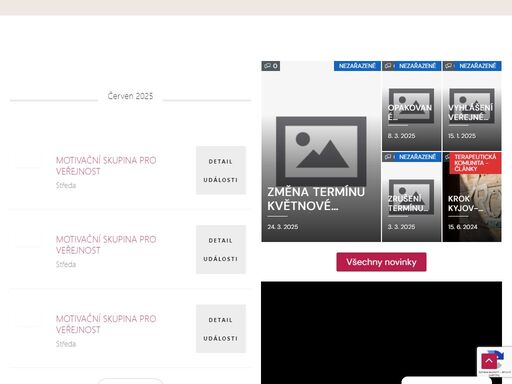Click the Všechny novinky button
This screenshot has width=512, height=384.
[x=381, y=262]
